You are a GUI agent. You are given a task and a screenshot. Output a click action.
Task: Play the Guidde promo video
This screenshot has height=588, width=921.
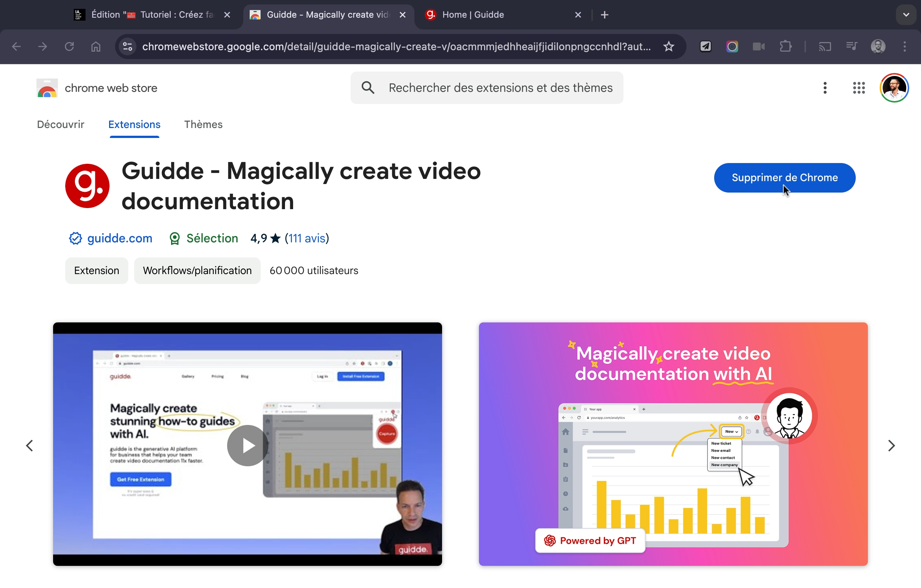[247, 445]
